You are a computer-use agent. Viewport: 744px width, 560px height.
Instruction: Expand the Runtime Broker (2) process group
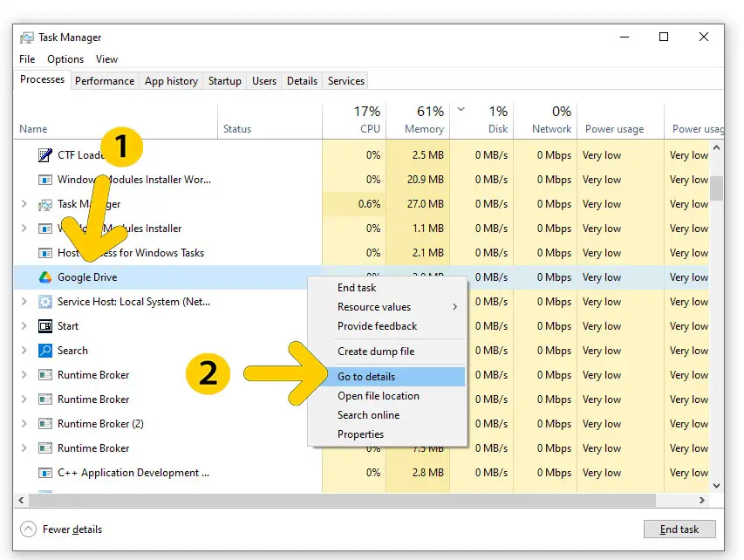(24, 424)
